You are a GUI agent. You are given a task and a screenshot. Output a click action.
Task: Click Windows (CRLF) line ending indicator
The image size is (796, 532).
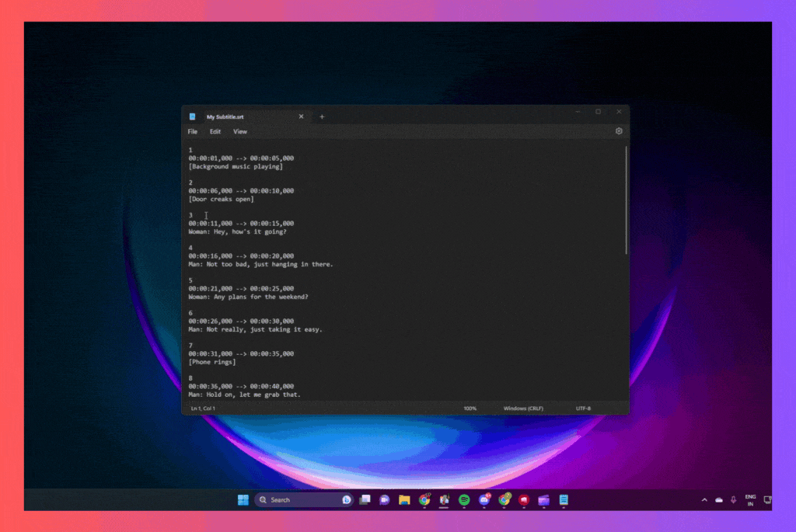(523, 409)
